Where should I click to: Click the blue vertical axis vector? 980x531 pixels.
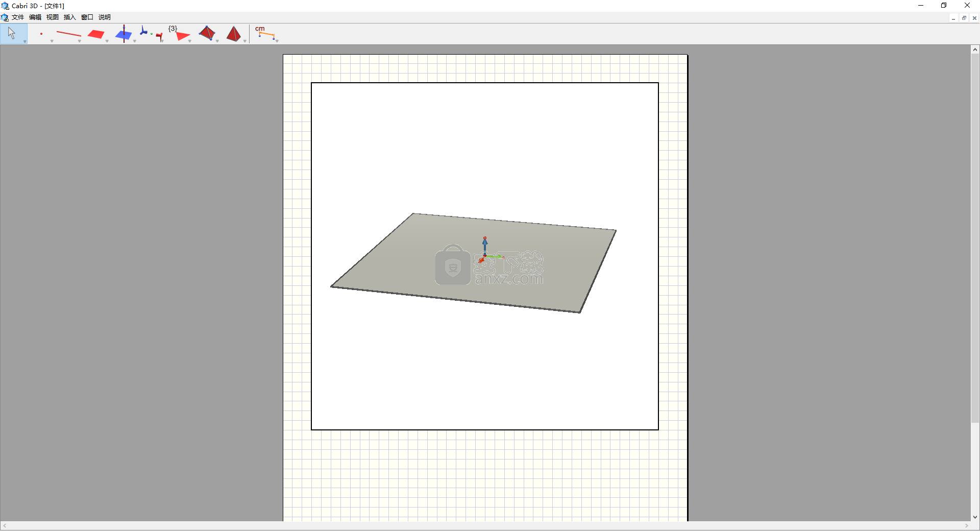pos(485,246)
